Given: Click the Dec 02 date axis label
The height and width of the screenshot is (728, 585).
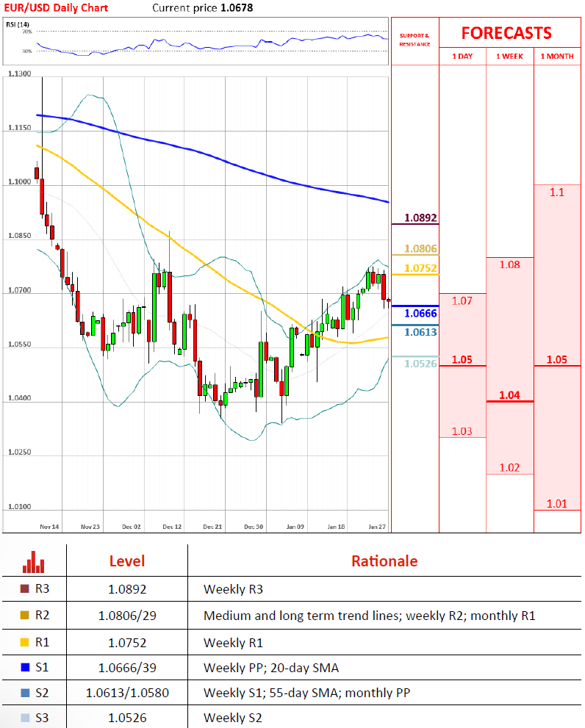Looking at the screenshot, I should pyautogui.click(x=131, y=527).
